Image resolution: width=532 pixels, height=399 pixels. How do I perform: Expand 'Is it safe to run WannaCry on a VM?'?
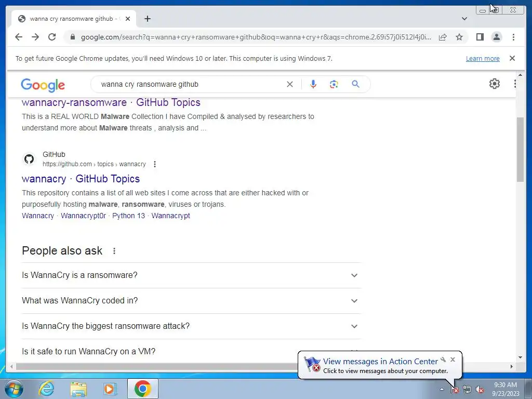point(191,352)
